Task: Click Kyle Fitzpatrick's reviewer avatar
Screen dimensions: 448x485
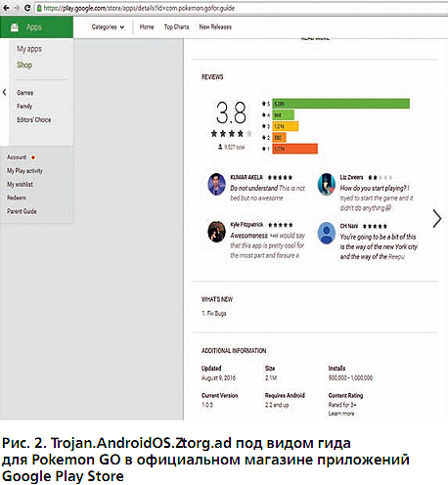Action: coord(217,232)
